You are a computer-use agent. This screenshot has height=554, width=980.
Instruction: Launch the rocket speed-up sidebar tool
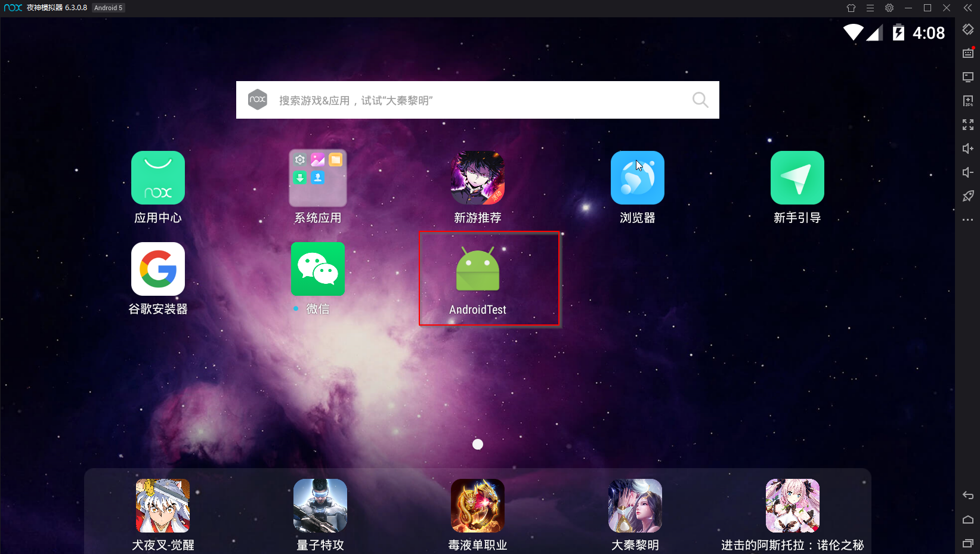967,196
